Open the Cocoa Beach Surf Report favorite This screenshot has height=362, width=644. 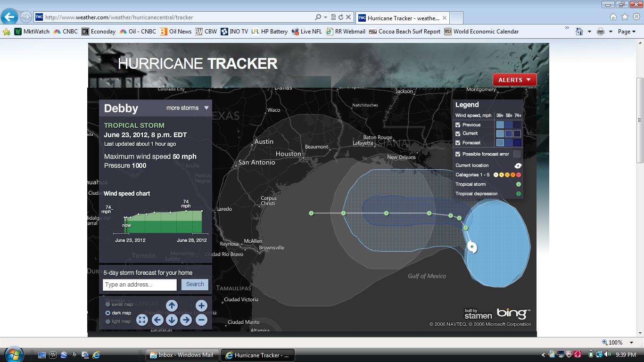(405, 32)
